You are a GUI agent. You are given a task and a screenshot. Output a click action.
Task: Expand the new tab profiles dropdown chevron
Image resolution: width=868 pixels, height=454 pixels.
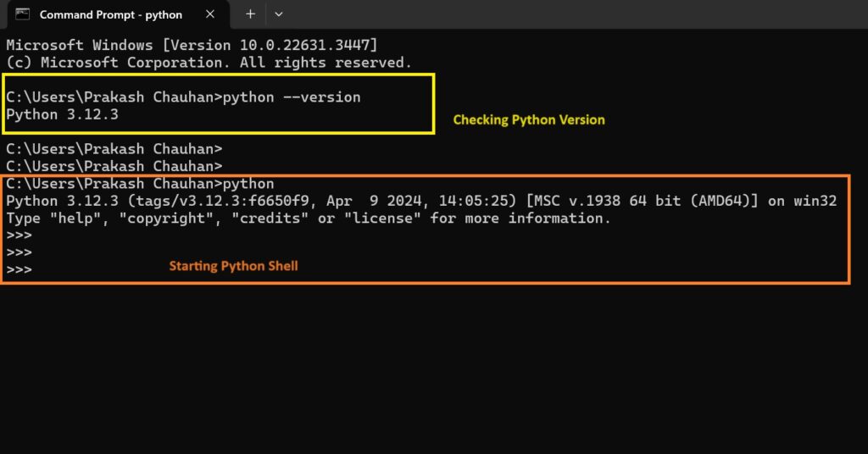pos(278,14)
